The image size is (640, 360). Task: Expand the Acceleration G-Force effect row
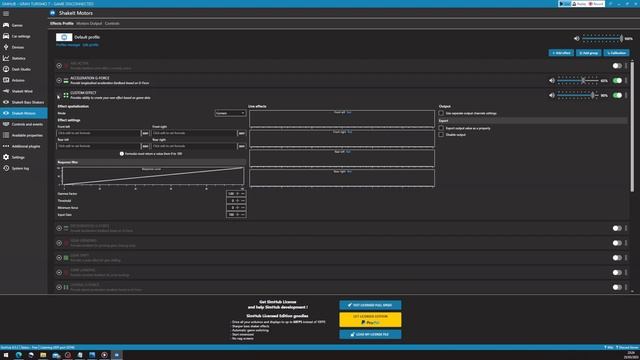tap(59, 80)
